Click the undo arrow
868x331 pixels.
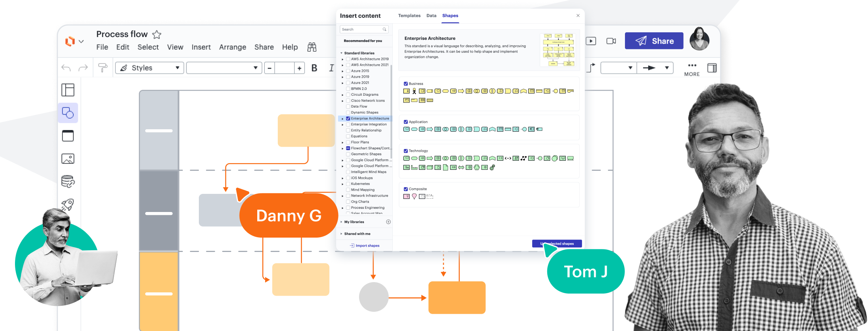coord(66,68)
